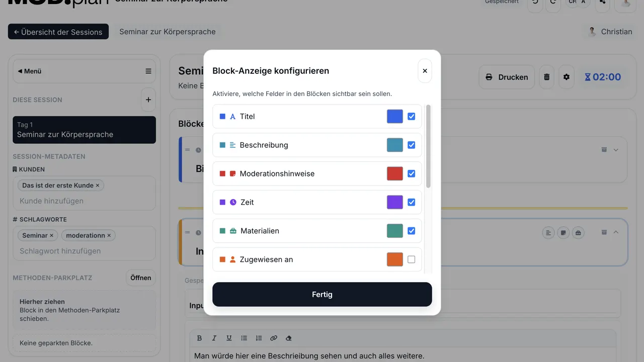Uncheck the Titel visibility checkbox
The image size is (644, 362).
[x=411, y=116]
